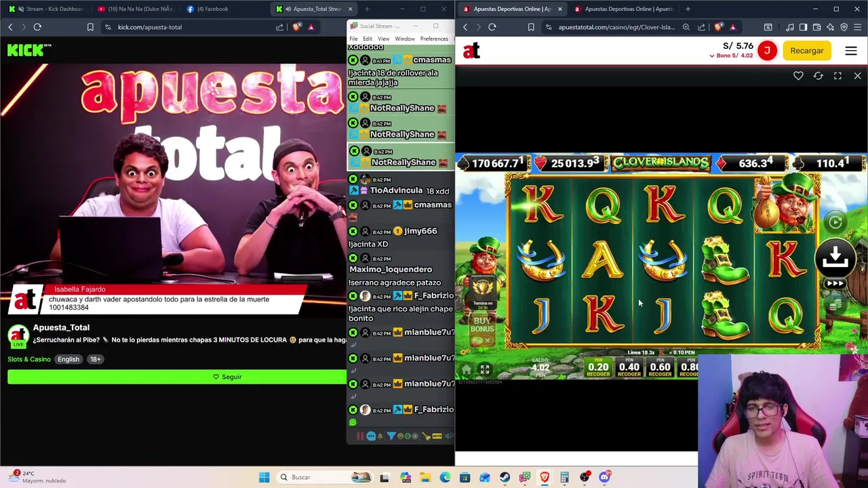Go back in the kick.com browser window
The image size is (868, 488).
(x=10, y=27)
